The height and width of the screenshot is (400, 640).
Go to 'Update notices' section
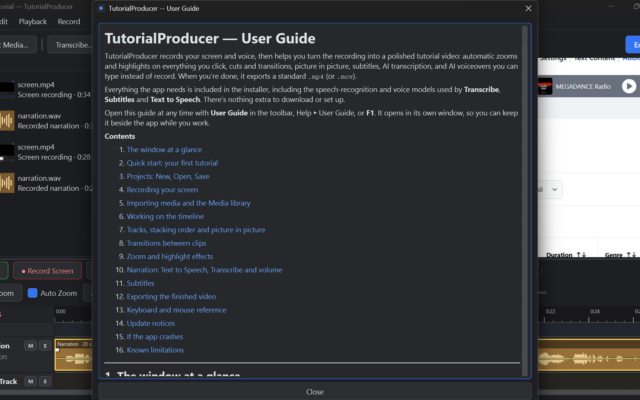click(x=151, y=323)
